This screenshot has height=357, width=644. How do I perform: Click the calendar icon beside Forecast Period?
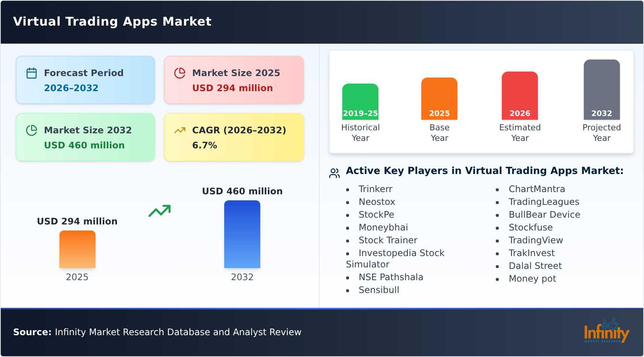pos(32,73)
